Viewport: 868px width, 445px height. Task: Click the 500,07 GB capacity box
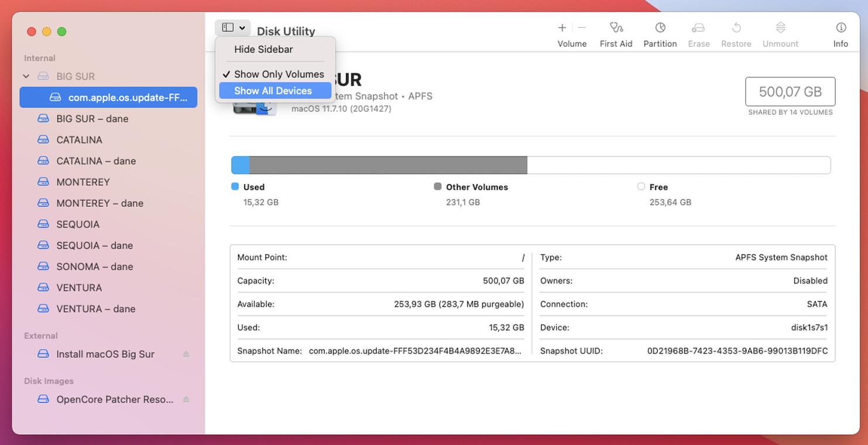tap(790, 91)
